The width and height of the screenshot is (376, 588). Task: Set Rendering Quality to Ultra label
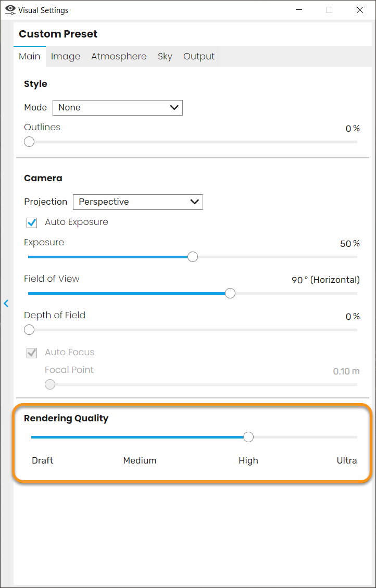347,460
